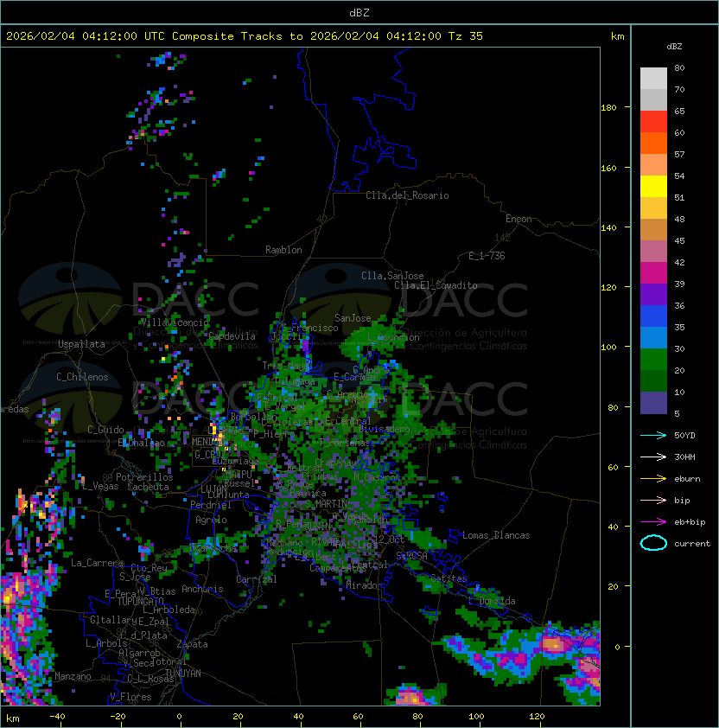
Task: Click the 'S_MARTIN' city label
Action: tap(327, 504)
